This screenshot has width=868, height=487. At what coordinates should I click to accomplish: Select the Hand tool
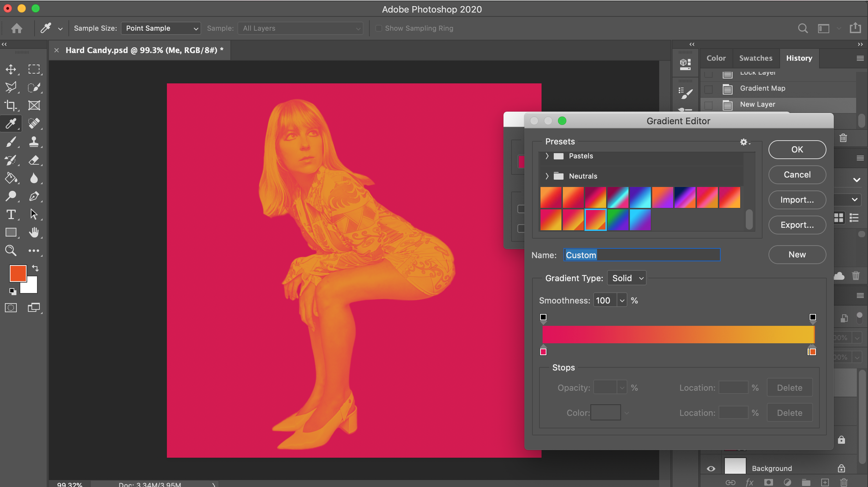coord(34,232)
